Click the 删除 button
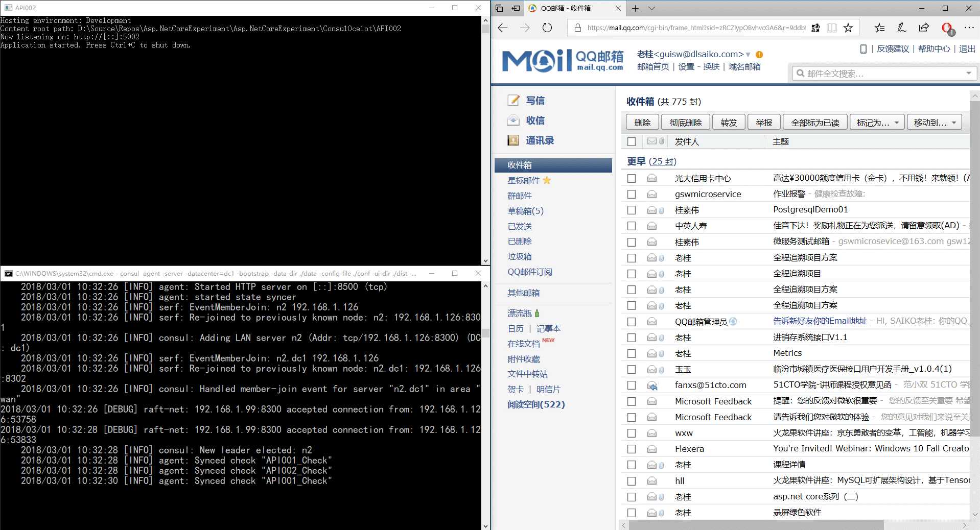Screen dimensions: 980x530 pos(642,123)
